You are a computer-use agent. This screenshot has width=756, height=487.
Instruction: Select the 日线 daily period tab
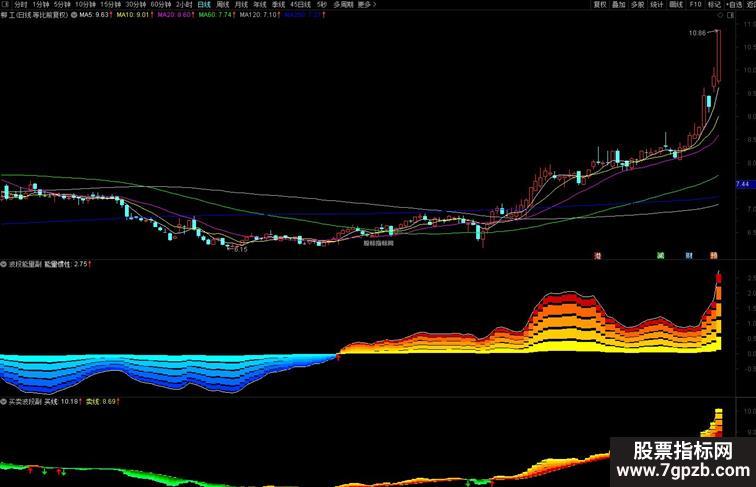click(x=204, y=4)
